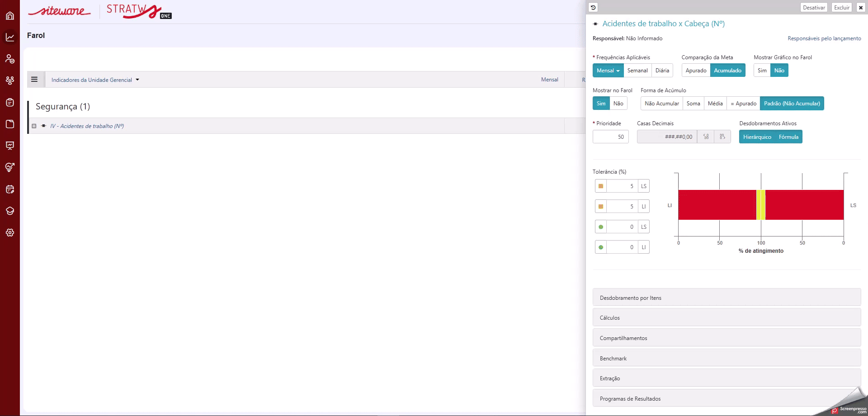Click the Desativar button
Image resolution: width=868 pixels, height=416 pixels.
point(814,7)
